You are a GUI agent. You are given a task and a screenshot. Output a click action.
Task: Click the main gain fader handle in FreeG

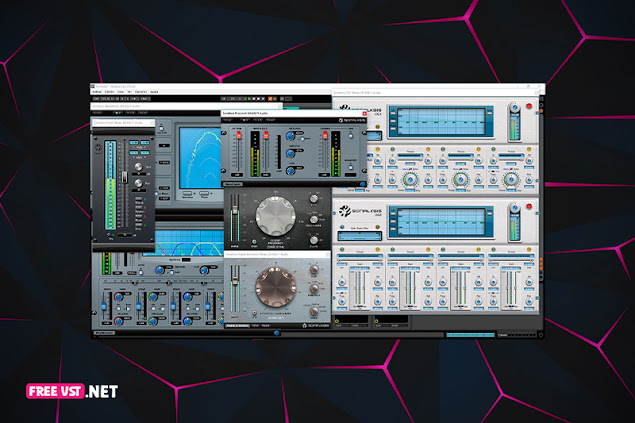coord(124,177)
